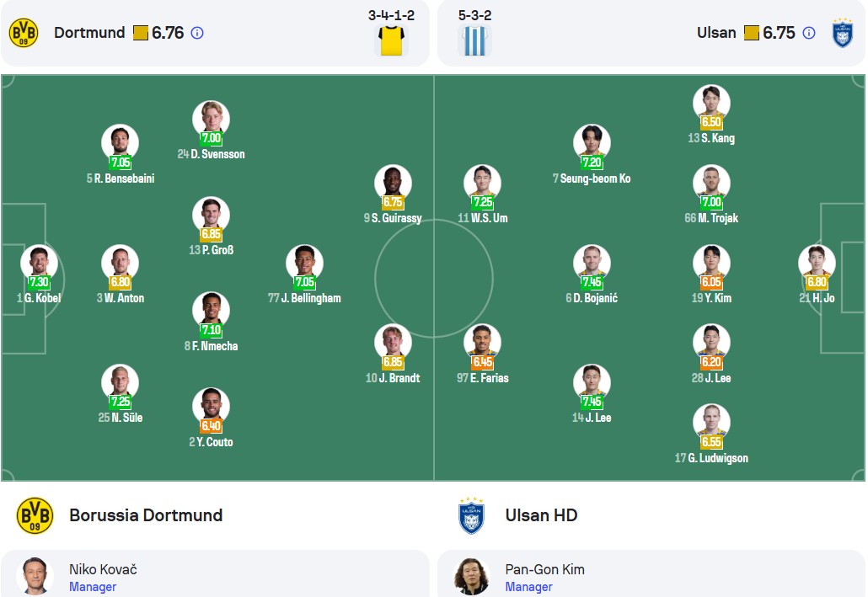
Task: Click the Ulsan crest in the top corner
Action: [x=843, y=33]
